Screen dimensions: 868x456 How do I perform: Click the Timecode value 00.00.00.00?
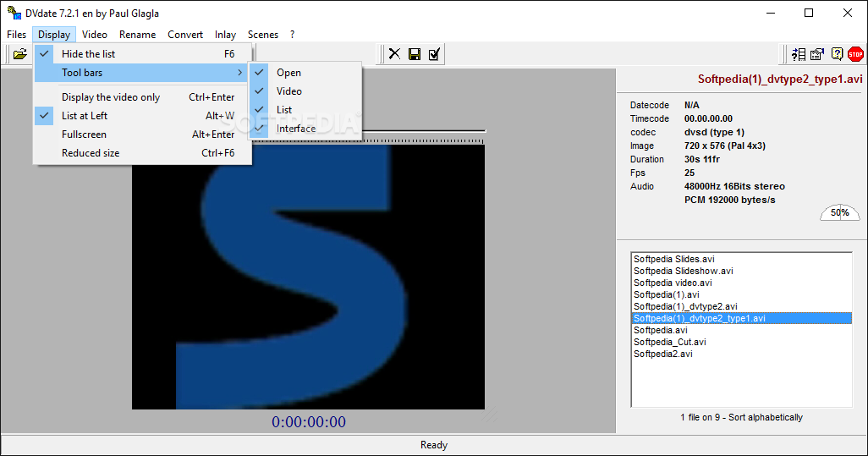click(x=708, y=118)
